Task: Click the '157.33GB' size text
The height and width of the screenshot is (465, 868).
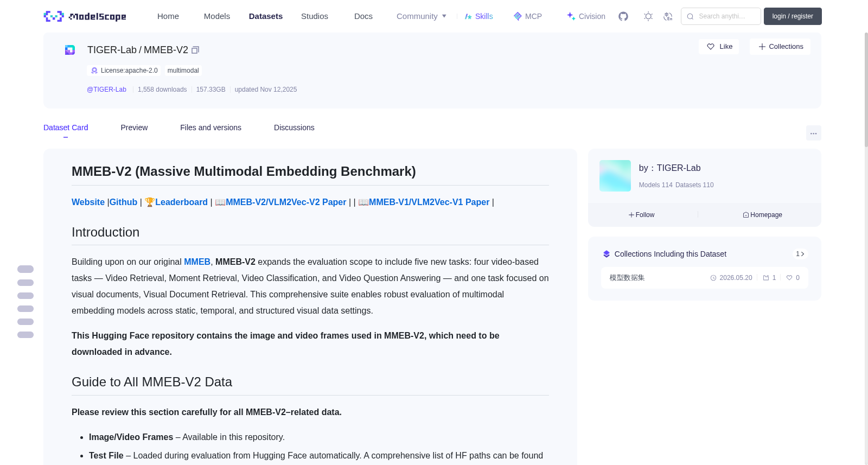Action: pos(210,90)
